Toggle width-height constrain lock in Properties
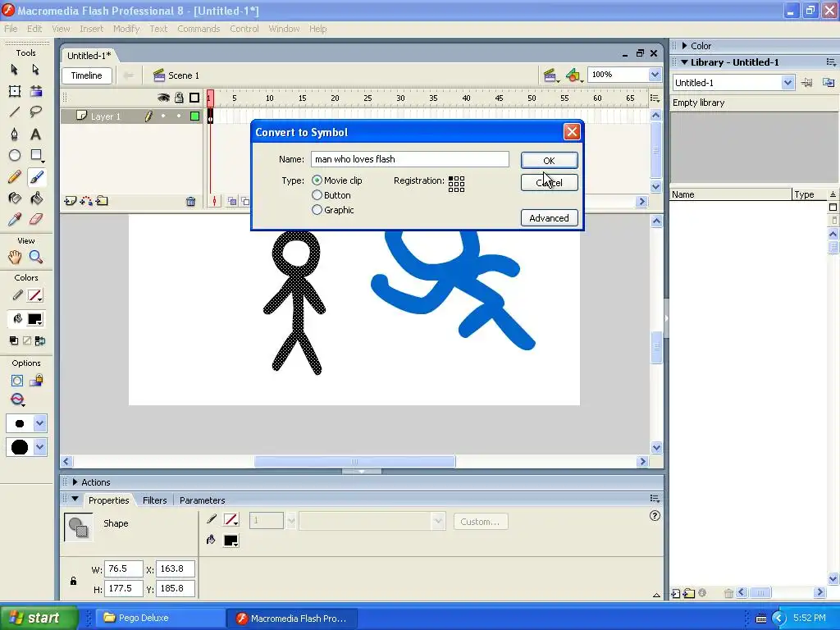Viewport: 840px width, 630px height. 73,581
